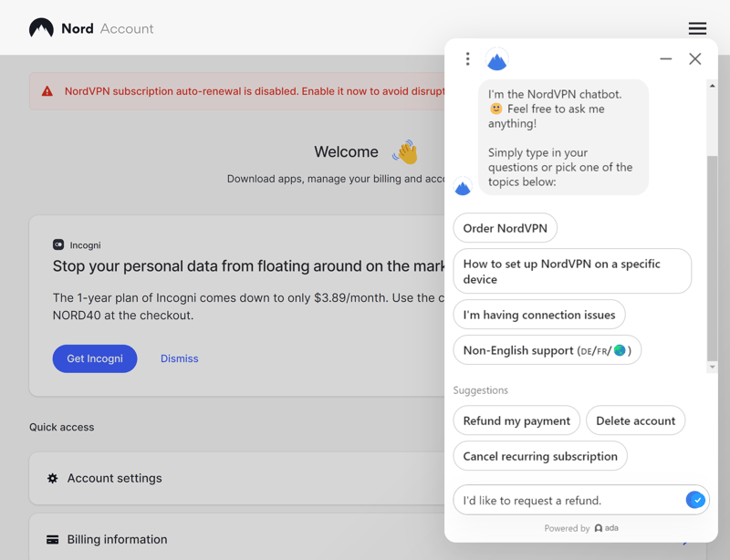730x560 pixels.
Task: Click the "Quick access" label
Action: pos(61,427)
